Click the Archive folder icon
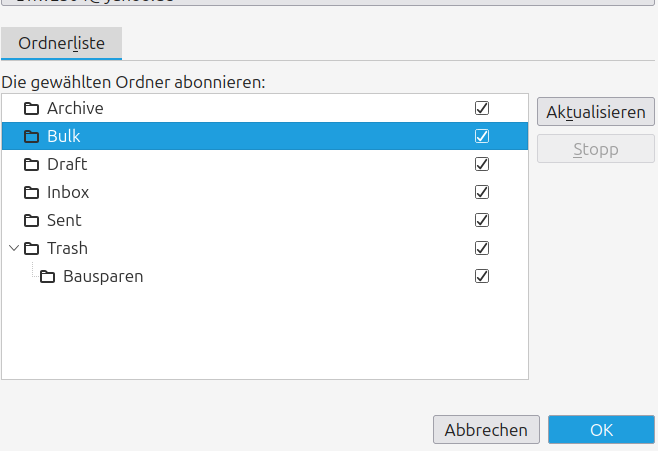 pos(31,108)
